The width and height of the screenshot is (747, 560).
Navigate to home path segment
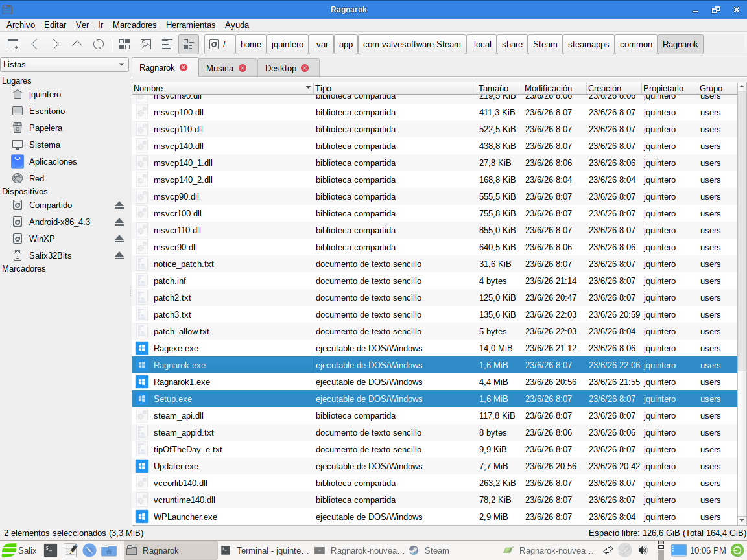[x=250, y=44]
